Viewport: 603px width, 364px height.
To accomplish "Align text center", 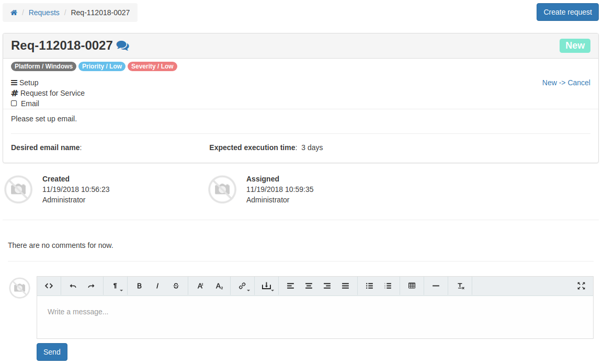I will [309, 286].
